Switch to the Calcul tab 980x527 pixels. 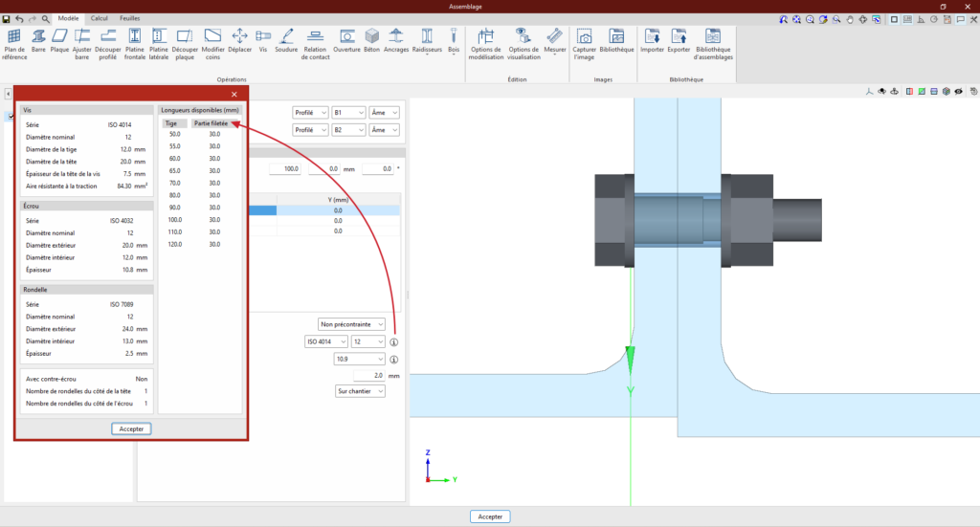[x=99, y=18]
